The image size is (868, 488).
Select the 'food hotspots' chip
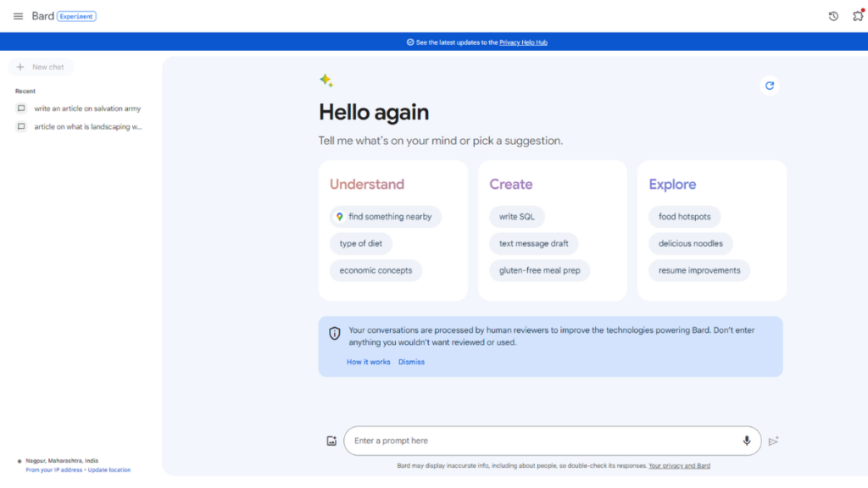(685, 217)
